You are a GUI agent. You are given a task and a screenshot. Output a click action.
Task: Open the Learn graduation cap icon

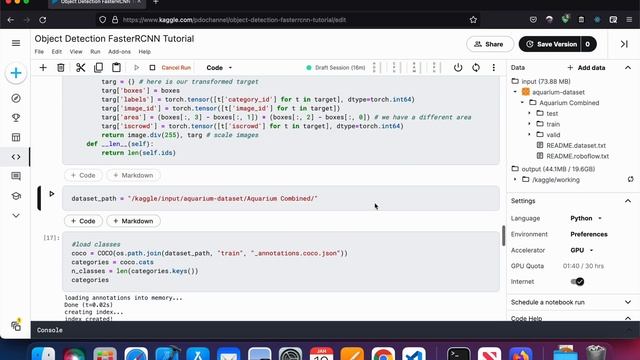[x=16, y=196]
